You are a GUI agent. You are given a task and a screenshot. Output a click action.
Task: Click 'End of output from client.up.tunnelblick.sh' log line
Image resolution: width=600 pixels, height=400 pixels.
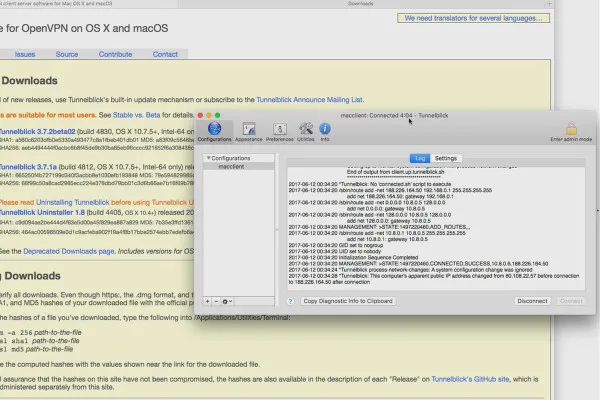pyautogui.click(x=396, y=172)
